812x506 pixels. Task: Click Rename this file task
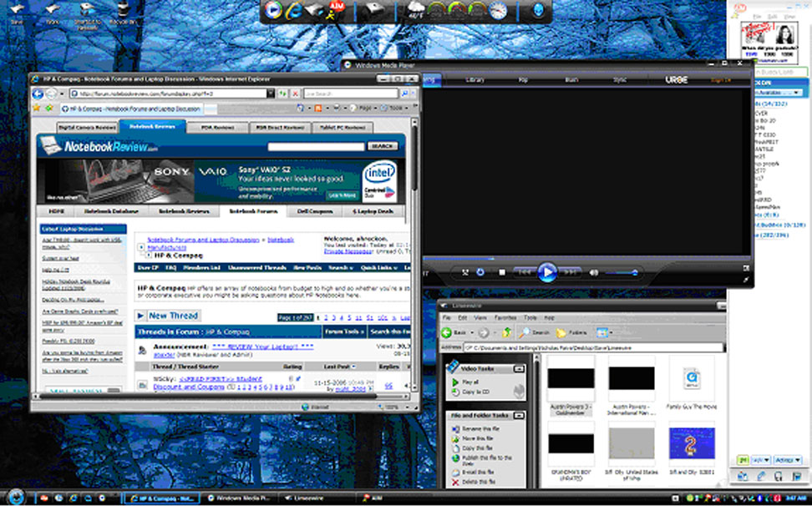[x=475, y=429]
